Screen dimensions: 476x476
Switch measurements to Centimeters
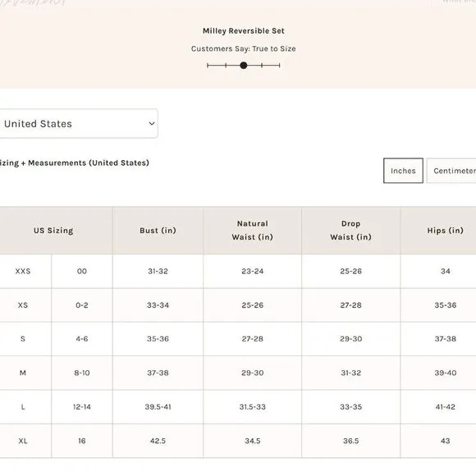(451, 171)
